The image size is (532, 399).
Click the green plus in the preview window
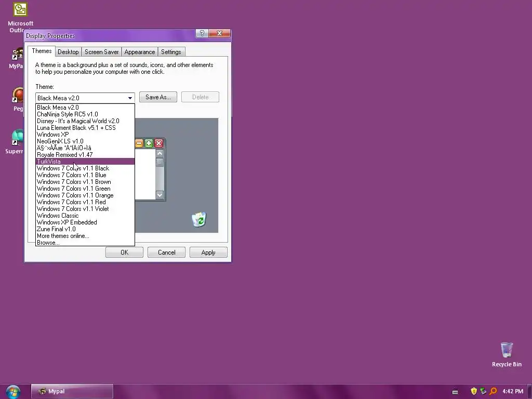[x=149, y=143]
